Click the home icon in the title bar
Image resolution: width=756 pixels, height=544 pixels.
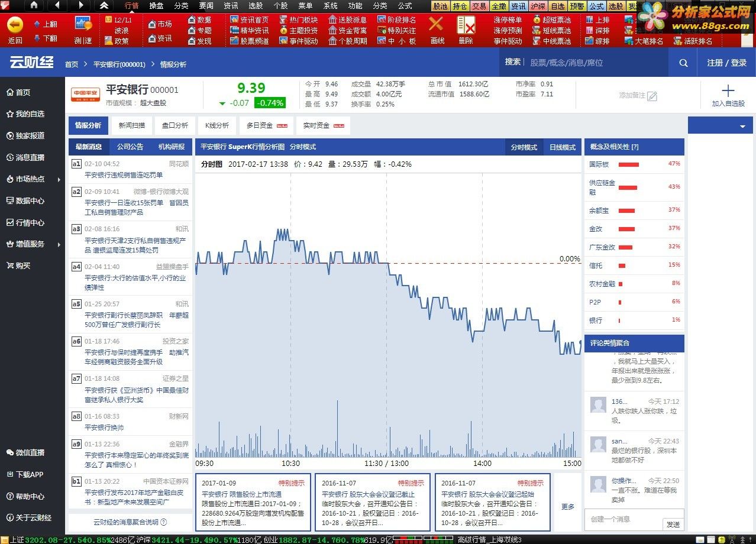34,5
